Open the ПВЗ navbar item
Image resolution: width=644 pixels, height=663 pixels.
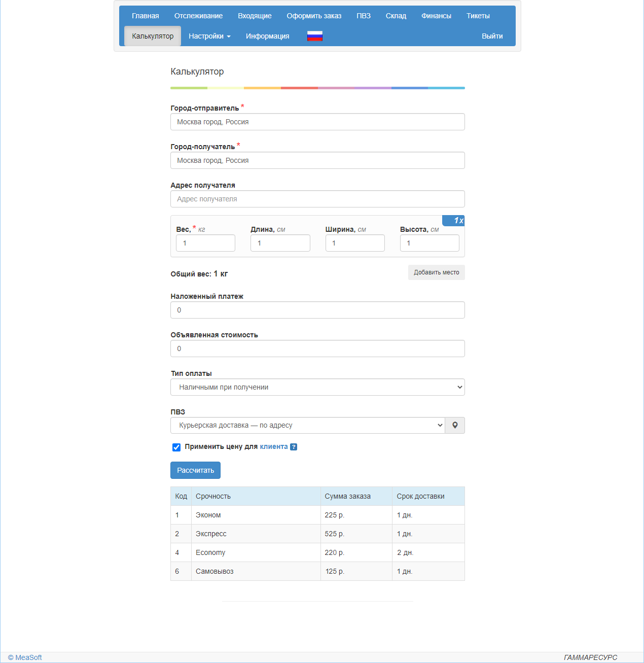[x=364, y=16]
